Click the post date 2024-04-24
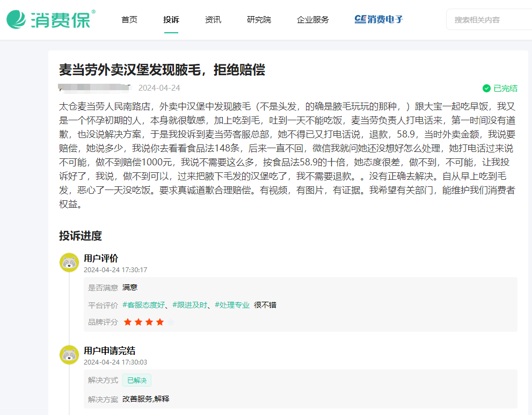Image resolution: width=532 pixels, height=415 pixels. click(159, 88)
